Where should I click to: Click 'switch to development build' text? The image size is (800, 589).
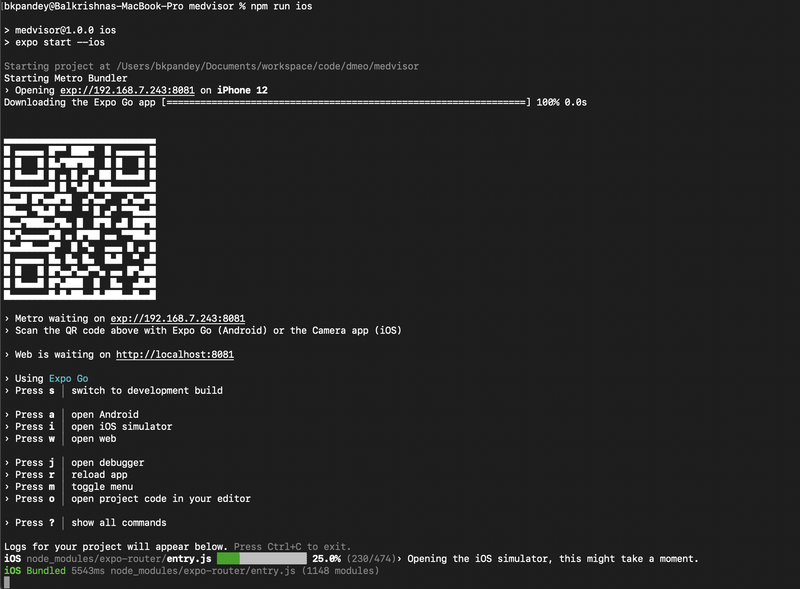(147, 390)
